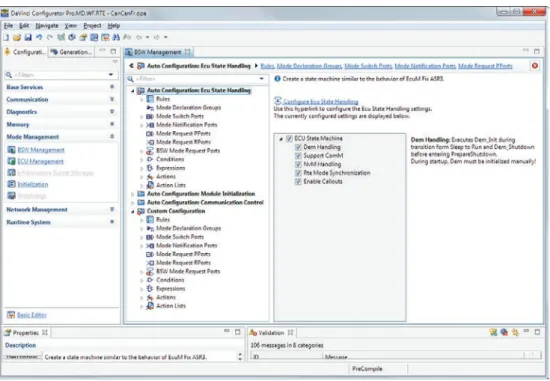Disable the NvM Handling checkbox
This screenshot has height=381, width=550.
[x=298, y=164]
